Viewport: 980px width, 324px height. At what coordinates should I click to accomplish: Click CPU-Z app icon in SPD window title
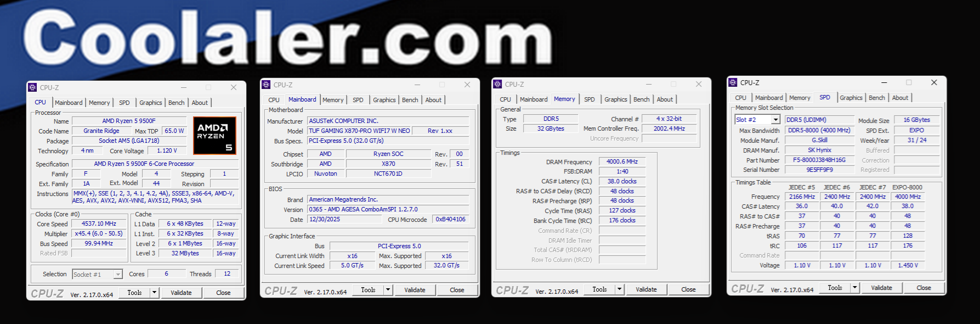(733, 82)
